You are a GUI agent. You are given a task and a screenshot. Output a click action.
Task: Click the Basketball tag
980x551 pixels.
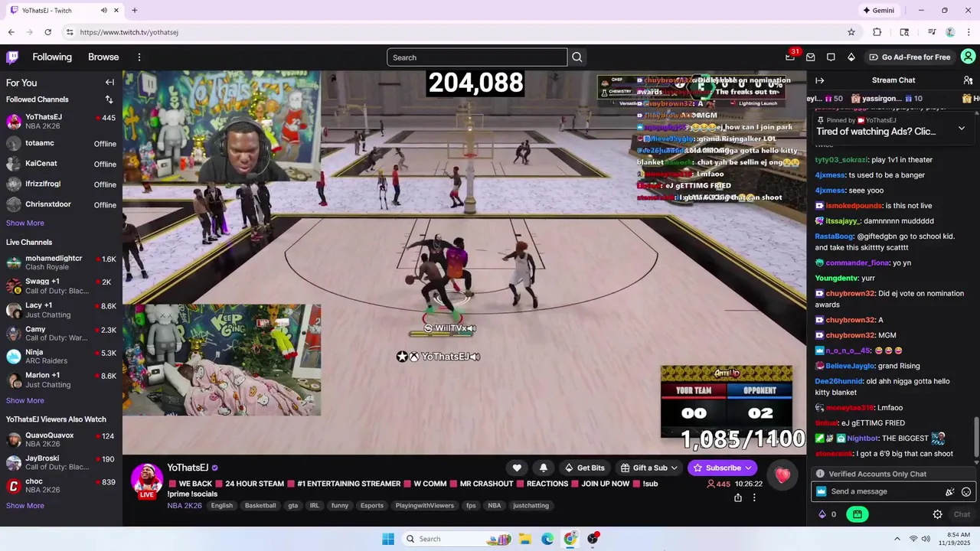click(x=260, y=506)
